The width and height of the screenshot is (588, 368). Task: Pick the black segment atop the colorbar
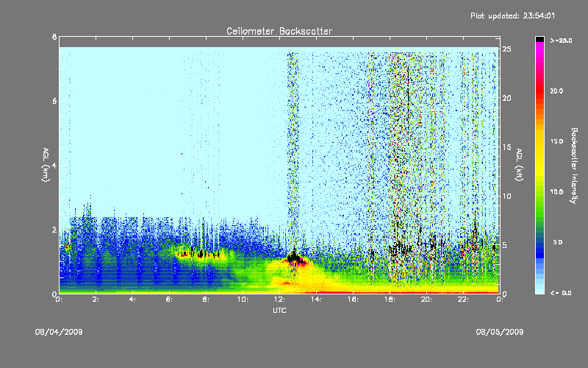[x=539, y=39]
